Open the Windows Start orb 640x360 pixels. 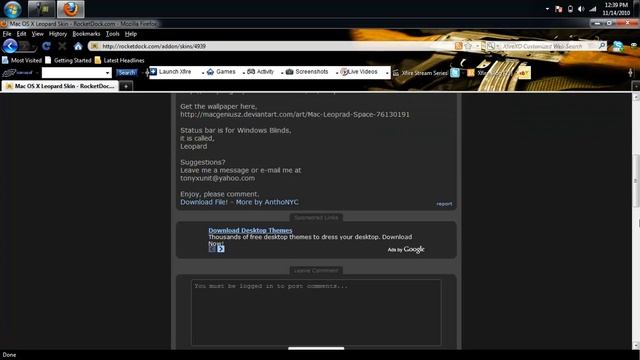pyautogui.click(x=13, y=9)
